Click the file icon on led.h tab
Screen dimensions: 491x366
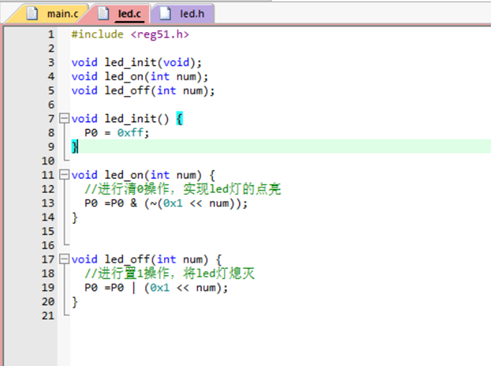coord(165,14)
